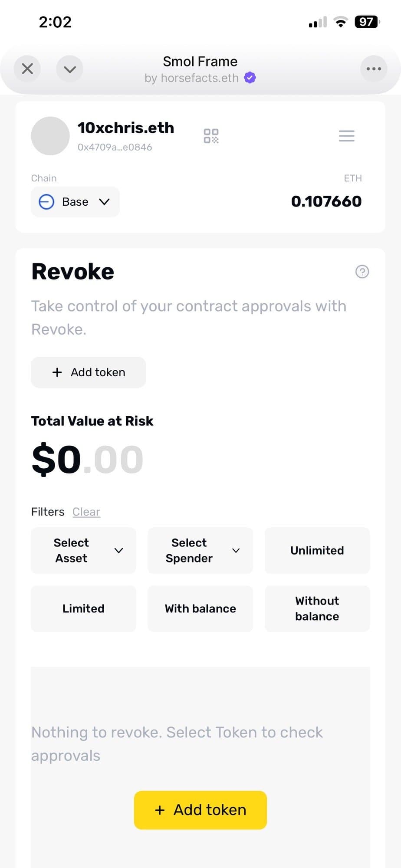Collapse frame with the down chevron

(69, 69)
